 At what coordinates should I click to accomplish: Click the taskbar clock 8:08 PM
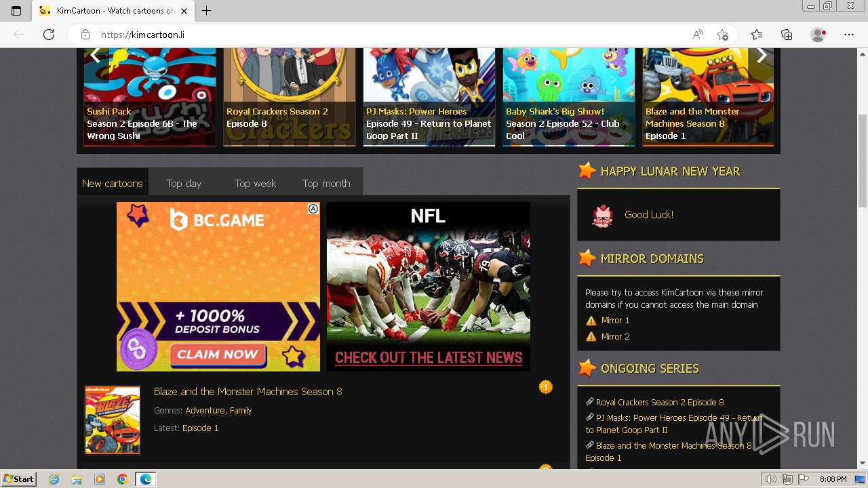[x=833, y=479]
